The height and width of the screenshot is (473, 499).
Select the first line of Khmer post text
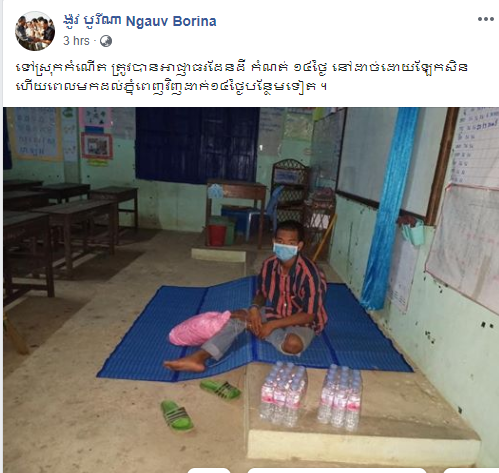242,67
